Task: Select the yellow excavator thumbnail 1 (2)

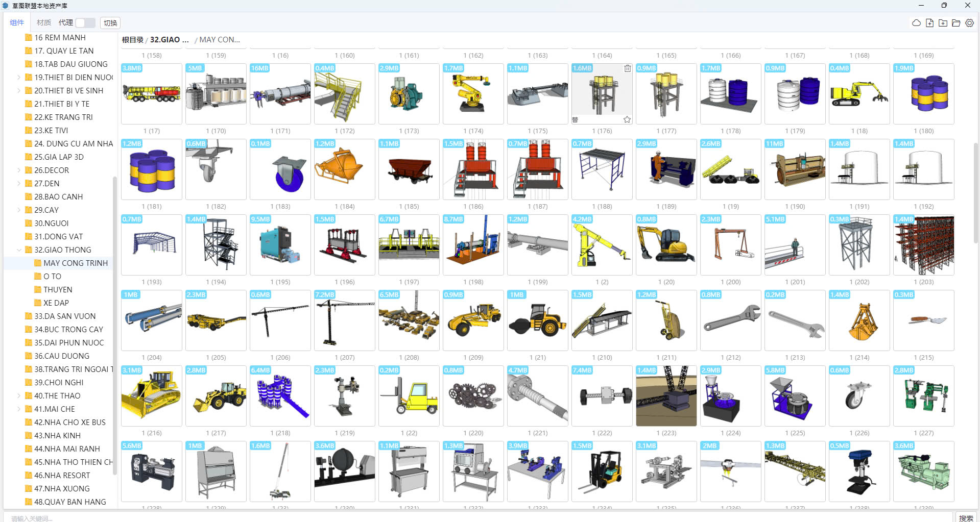Action: pyautogui.click(x=666, y=245)
